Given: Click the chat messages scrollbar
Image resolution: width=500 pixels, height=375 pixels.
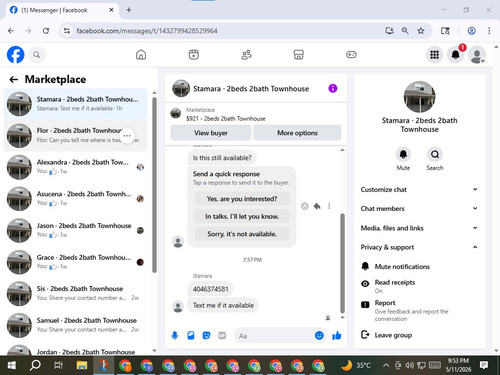Looking at the screenshot, I should (x=342, y=263).
